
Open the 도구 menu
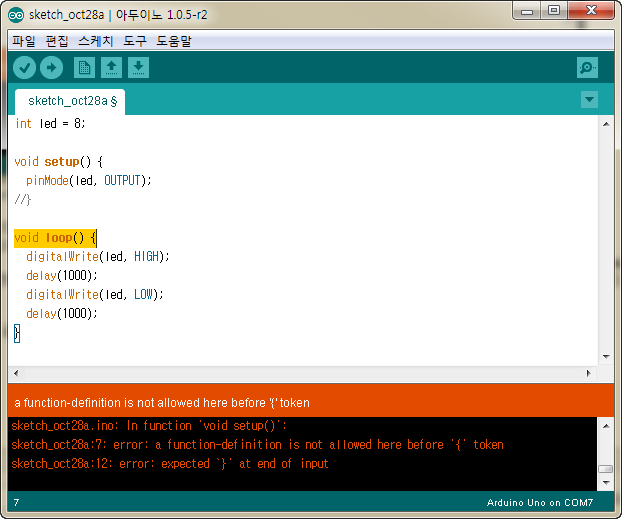[135, 41]
